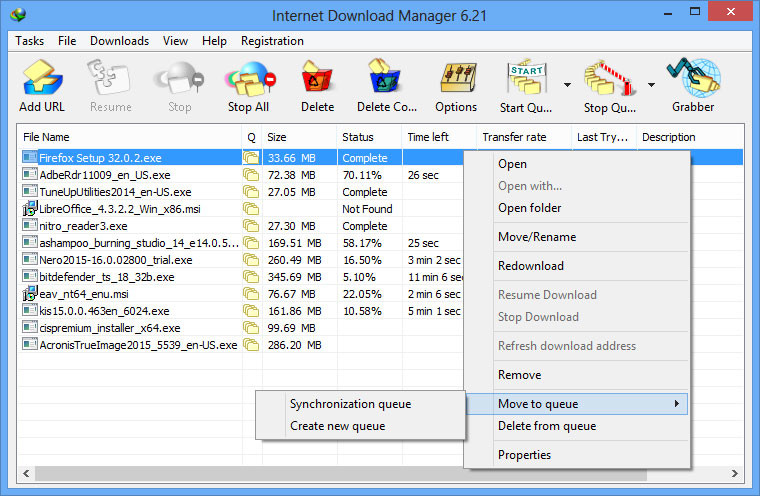Expand the Start Queue dropdown arrow
760x496 pixels.
568,85
